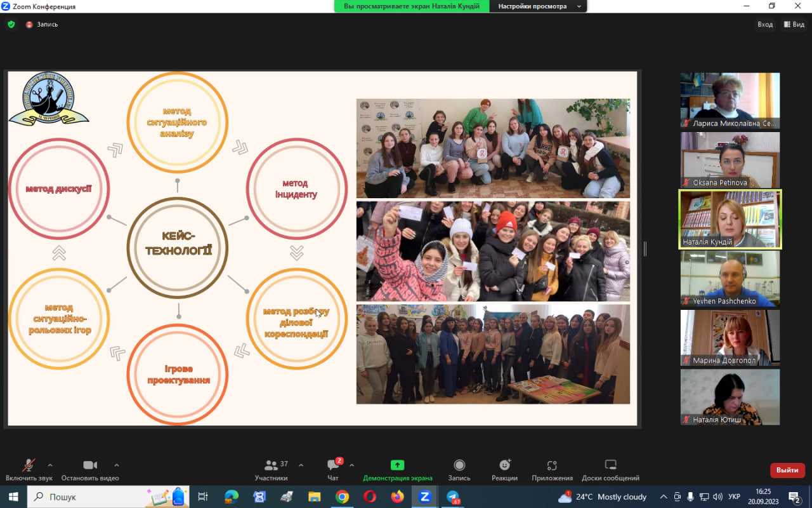This screenshot has width=812, height=508.
Task: Leave the meeting with Выйти button
Action: (x=787, y=470)
